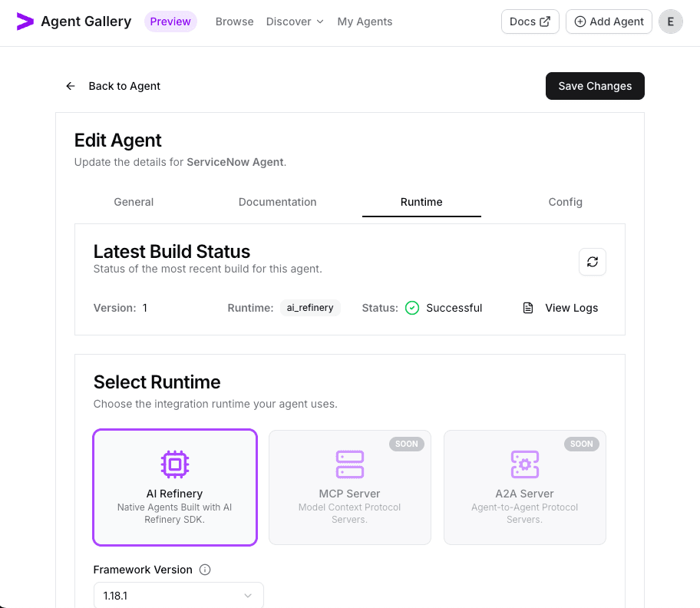Click the Agent Gallery logo icon

click(25, 21)
